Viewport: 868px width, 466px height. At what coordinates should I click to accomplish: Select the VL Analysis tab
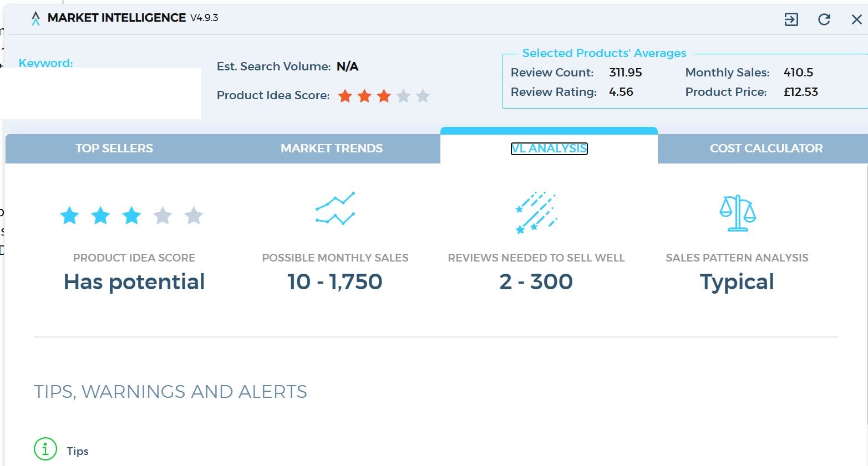(549, 148)
